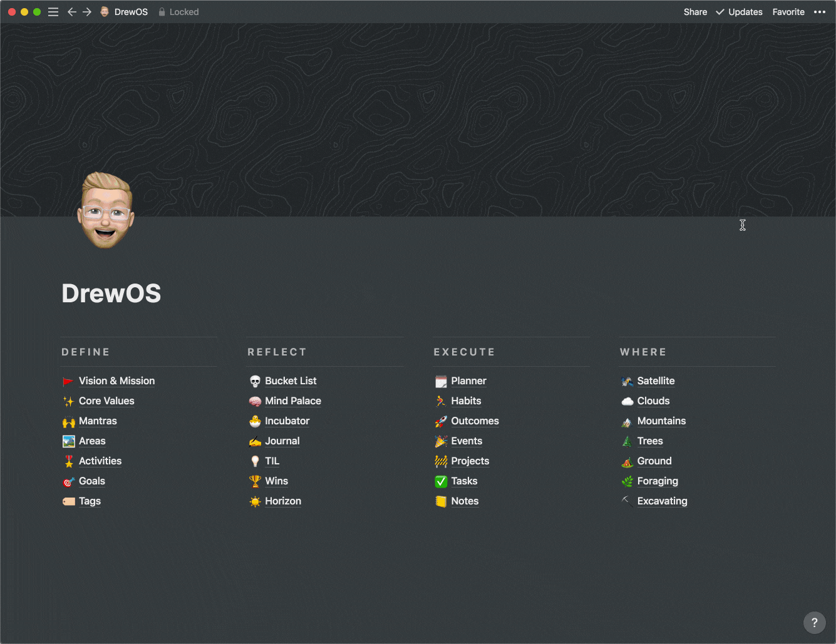The image size is (836, 644).
Task: Open the Satellite page link
Action: (x=656, y=381)
